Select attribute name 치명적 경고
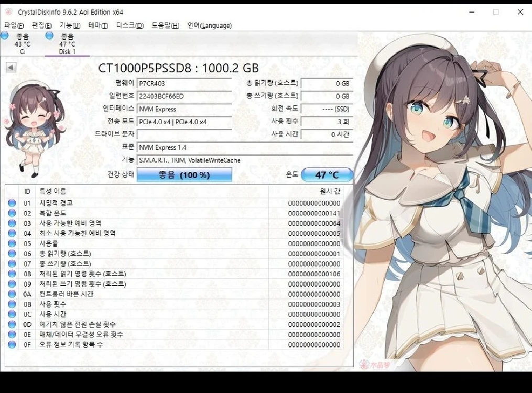 pyautogui.click(x=56, y=203)
